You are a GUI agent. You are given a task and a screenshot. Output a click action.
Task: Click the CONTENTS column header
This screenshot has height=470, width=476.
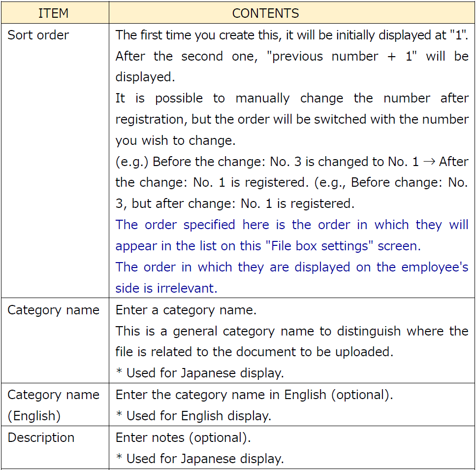coord(265,13)
